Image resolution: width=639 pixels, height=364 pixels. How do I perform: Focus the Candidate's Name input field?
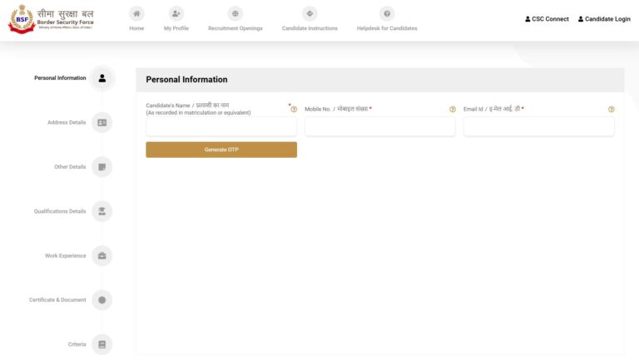221,126
